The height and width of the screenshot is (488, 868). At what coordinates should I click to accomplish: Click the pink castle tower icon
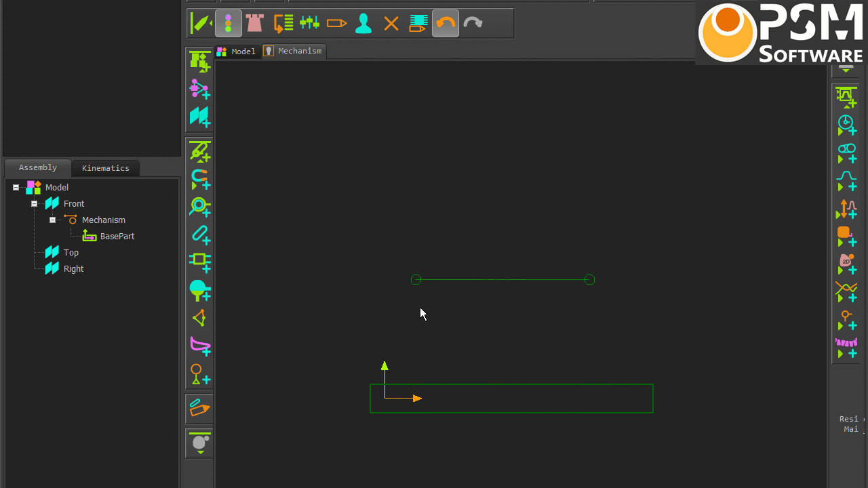tap(255, 24)
